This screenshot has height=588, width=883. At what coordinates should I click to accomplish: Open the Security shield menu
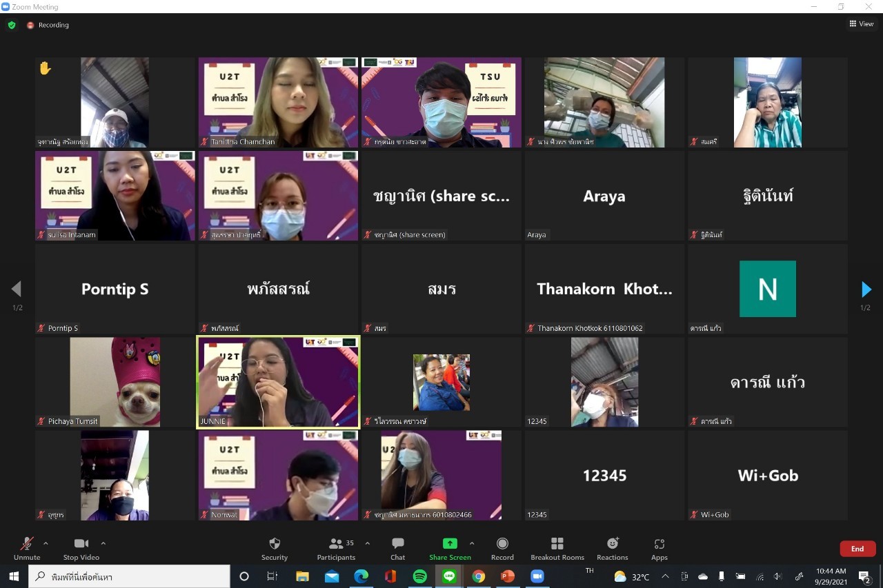275,548
